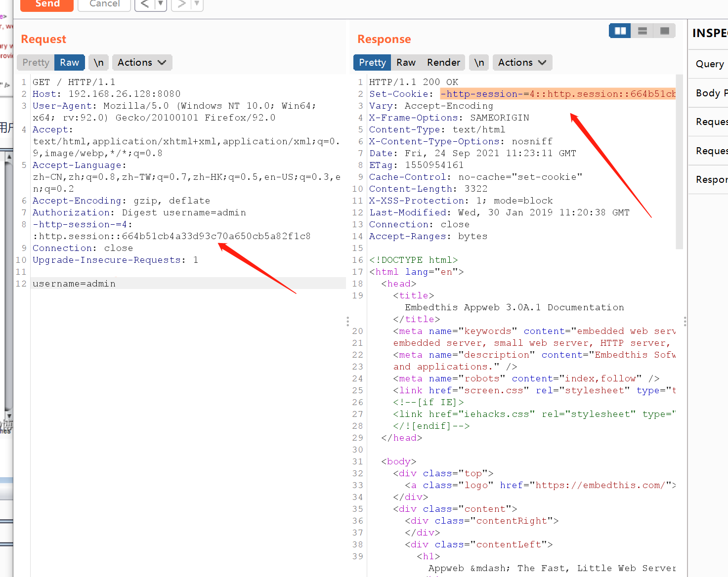Screen dimensions: 728x577
Task: Toggle non-printable characters in Response panel
Action: pyautogui.click(x=479, y=63)
